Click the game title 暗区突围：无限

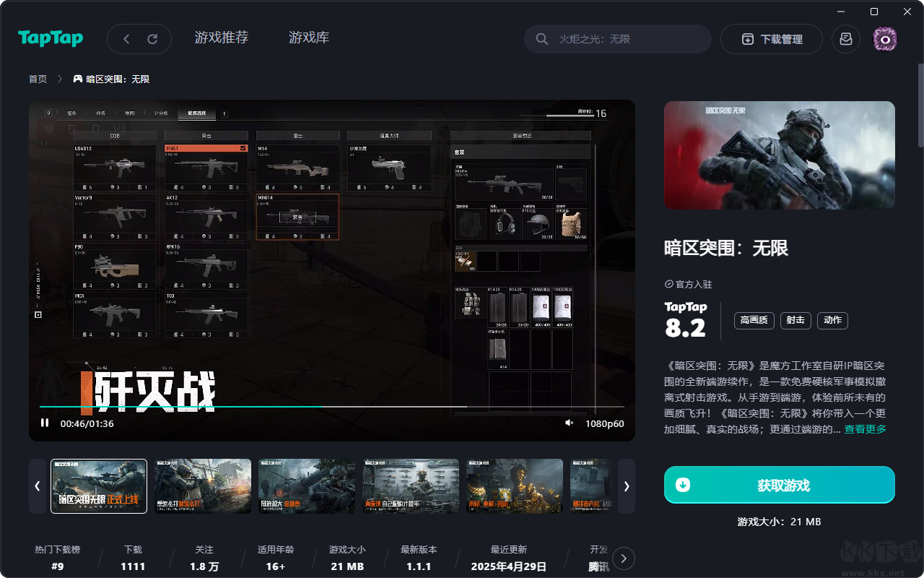coord(726,248)
